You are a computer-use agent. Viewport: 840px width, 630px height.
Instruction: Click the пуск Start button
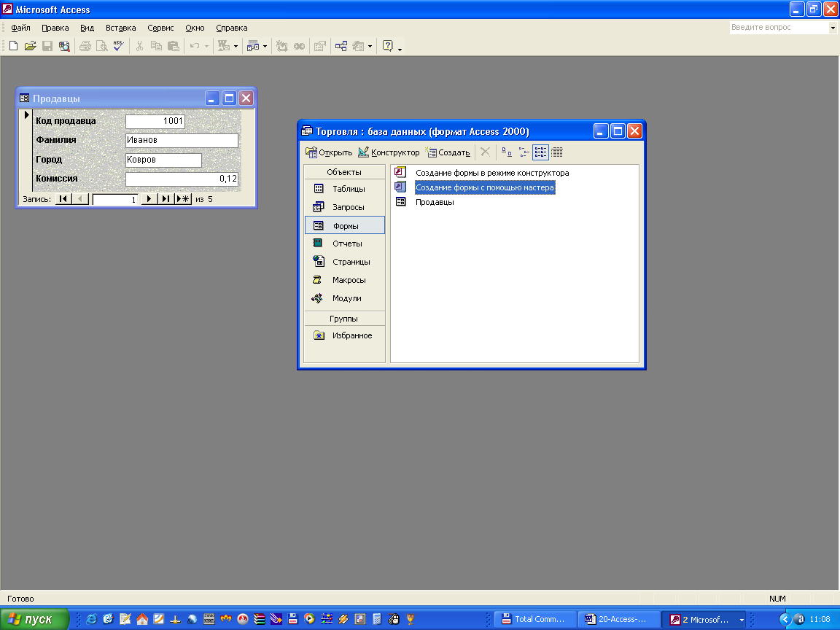[x=35, y=619]
